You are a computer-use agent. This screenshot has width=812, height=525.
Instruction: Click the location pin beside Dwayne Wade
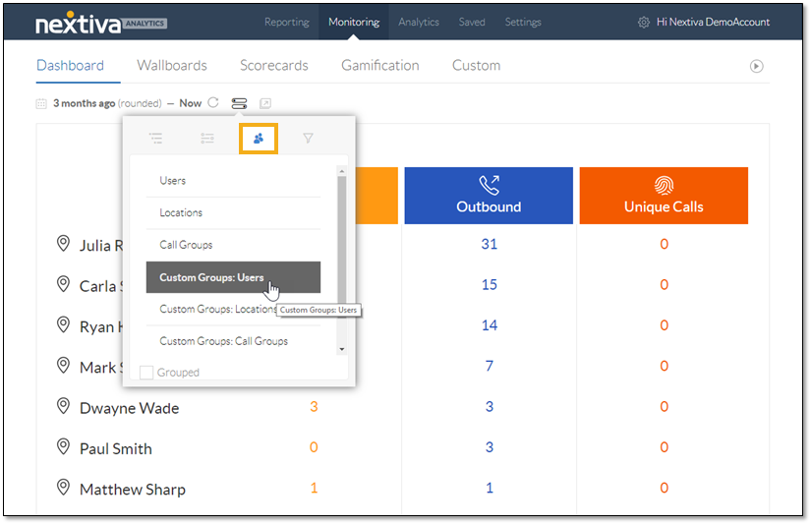click(x=63, y=406)
